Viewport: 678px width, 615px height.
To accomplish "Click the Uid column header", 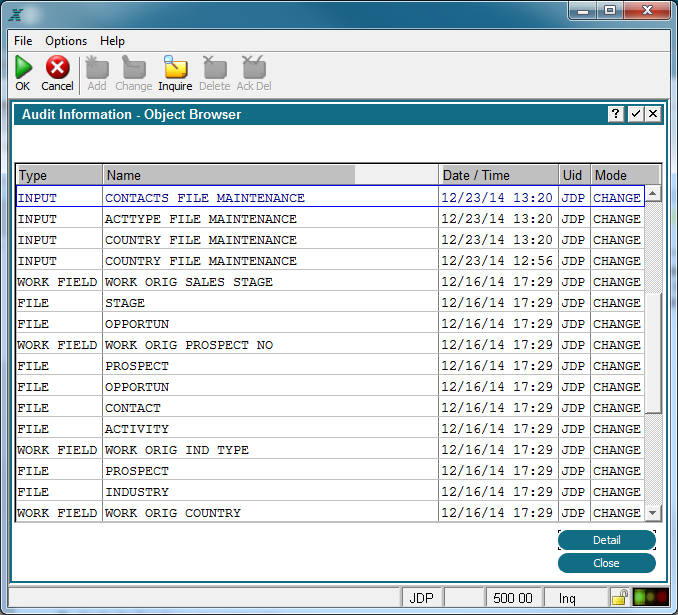I will click(574, 175).
